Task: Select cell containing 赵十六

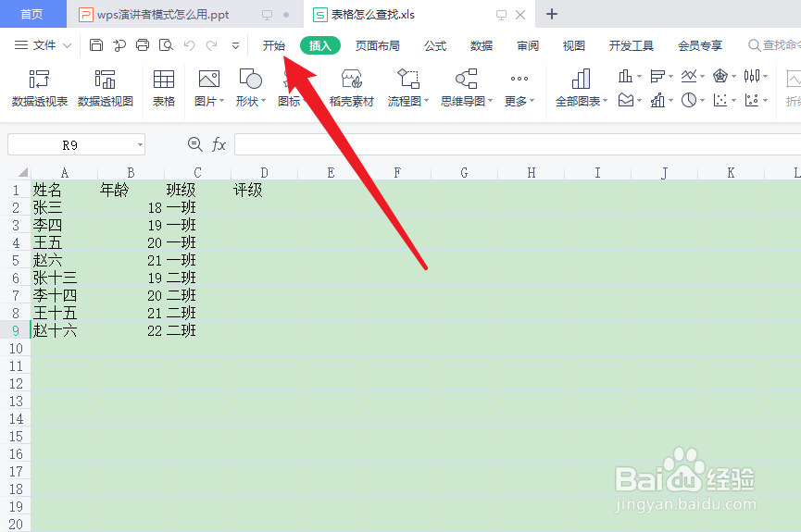Action: (x=64, y=331)
